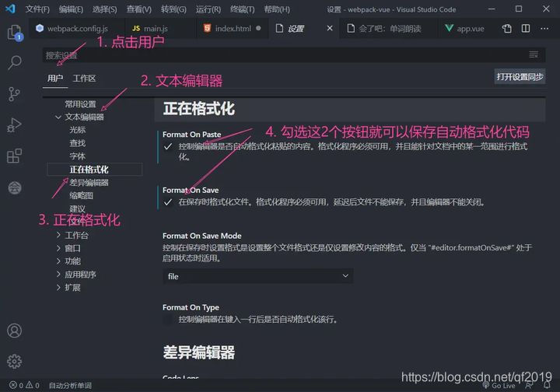Screen dimensions: 560x392
Task: Open the editor More Actions ellipsis
Action: [x=544, y=28]
